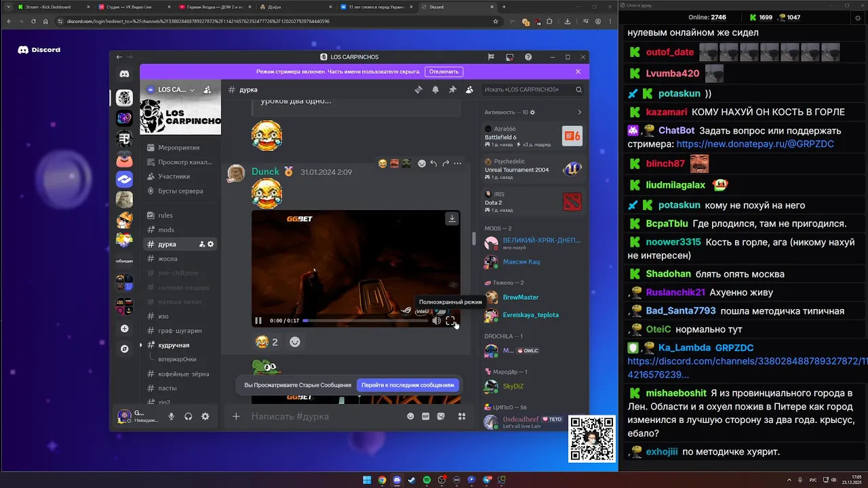Open Unreal Tournament 2004 activity card
This screenshot has height=488, width=868.
(x=532, y=169)
